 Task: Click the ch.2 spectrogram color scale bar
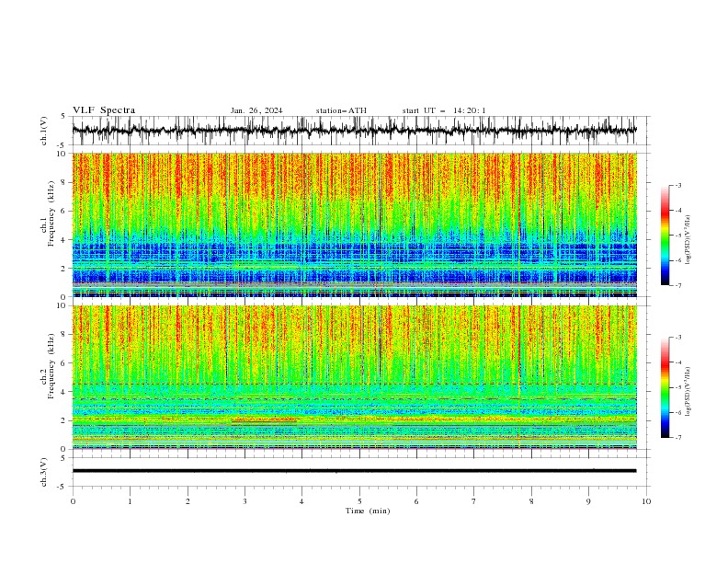(665, 387)
